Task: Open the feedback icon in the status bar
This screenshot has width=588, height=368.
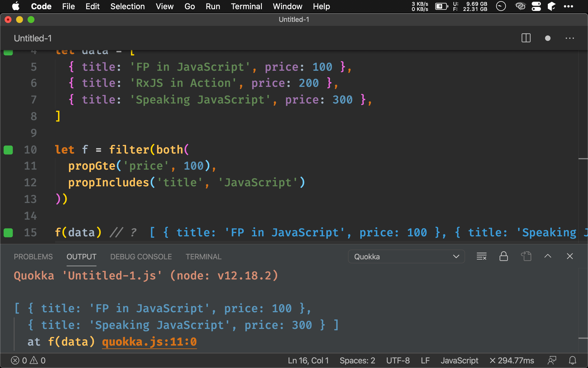Action: 552,361
